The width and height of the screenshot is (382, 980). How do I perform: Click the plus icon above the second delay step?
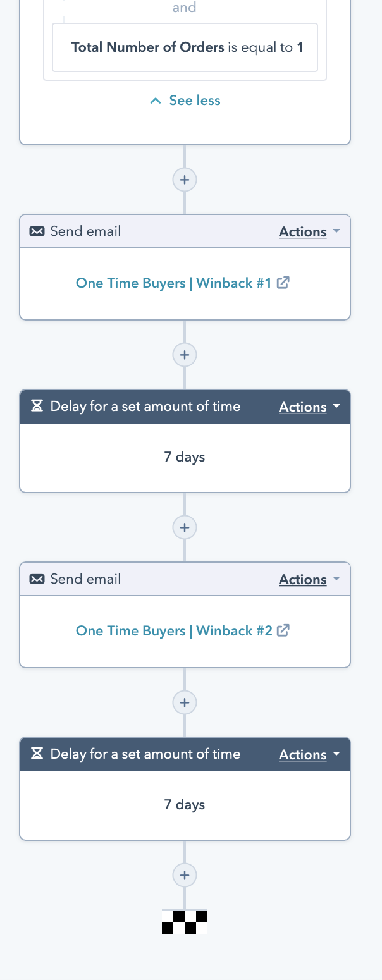[184, 702]
